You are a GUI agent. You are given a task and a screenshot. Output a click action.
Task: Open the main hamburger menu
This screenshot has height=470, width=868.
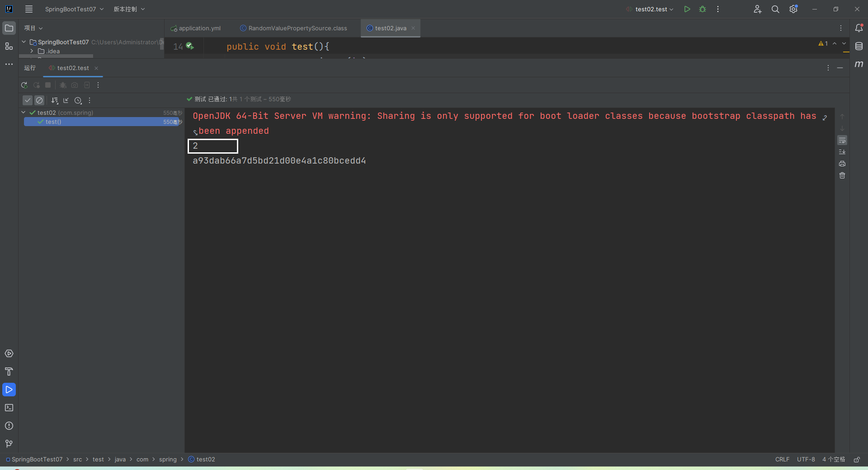29,9
